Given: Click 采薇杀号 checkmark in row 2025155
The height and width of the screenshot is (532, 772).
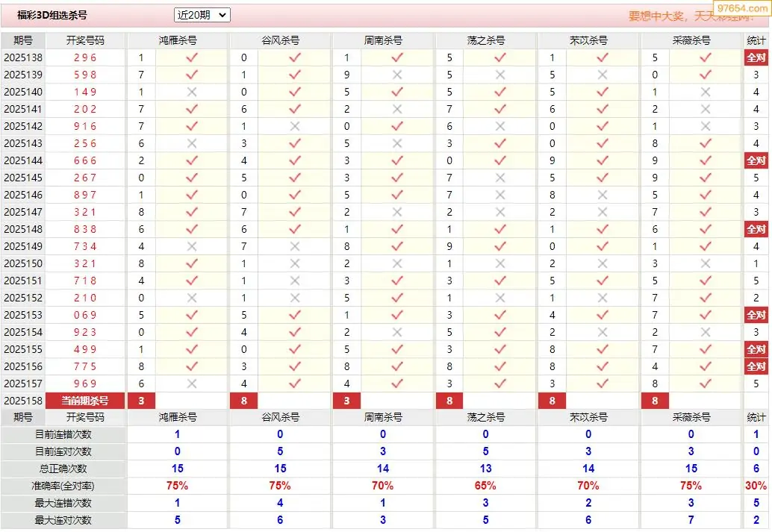Looking at the screenshot, I should coord(706,349).
